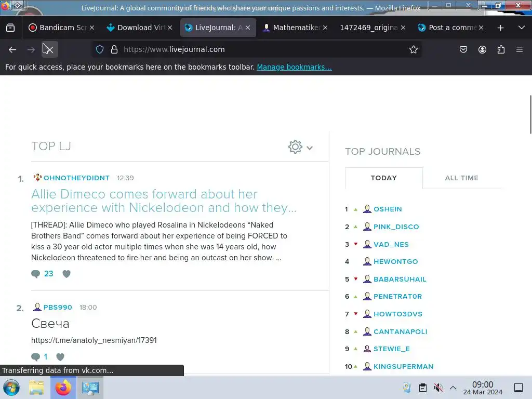Click comment bubble on Свеча post
This screenshot has width=532, height=399.
pos(36,357)
